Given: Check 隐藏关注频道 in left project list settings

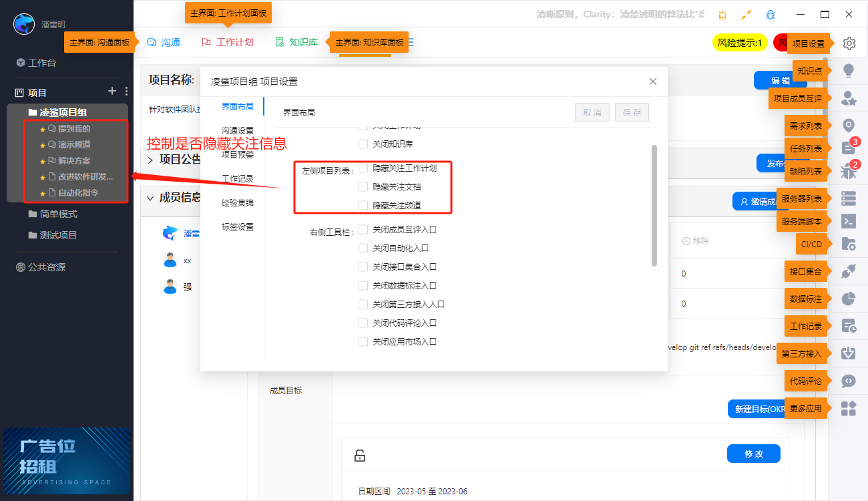Looking at the screenshot, I should click(363, 205).
